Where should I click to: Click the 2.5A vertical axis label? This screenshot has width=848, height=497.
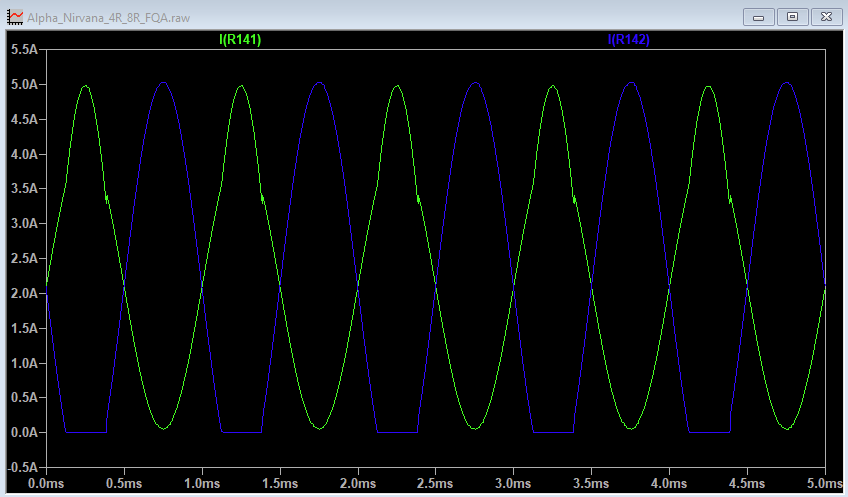click(24, 259)
